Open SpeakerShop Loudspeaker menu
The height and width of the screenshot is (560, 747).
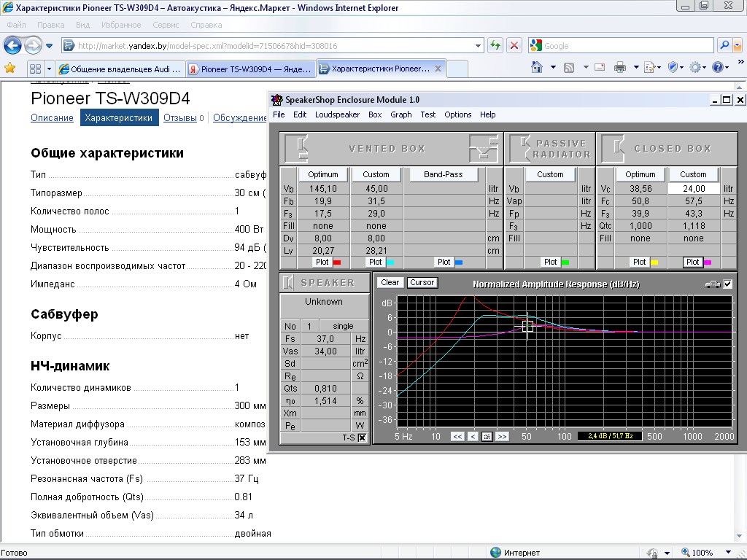(x=337, y=114)
